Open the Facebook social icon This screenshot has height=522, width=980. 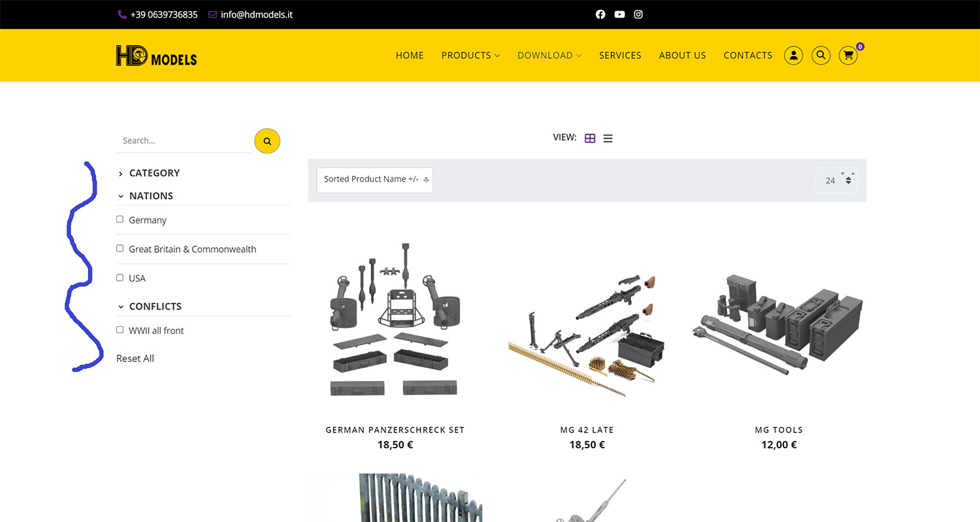[600, 14]
